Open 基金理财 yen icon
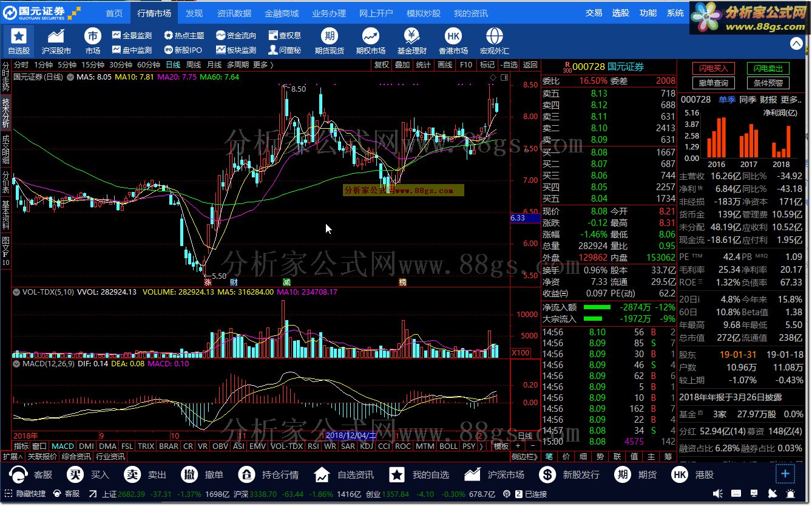 click(411, 36)
